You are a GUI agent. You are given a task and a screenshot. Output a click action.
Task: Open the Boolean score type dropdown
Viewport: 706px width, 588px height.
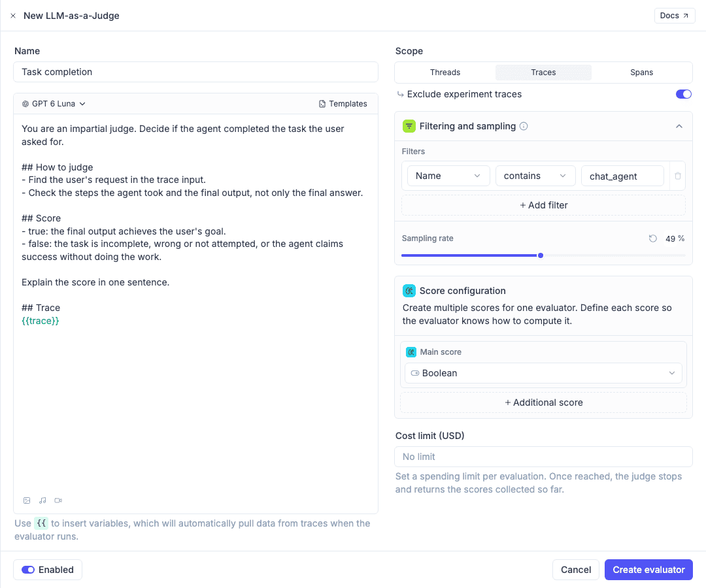click(543, 373)
